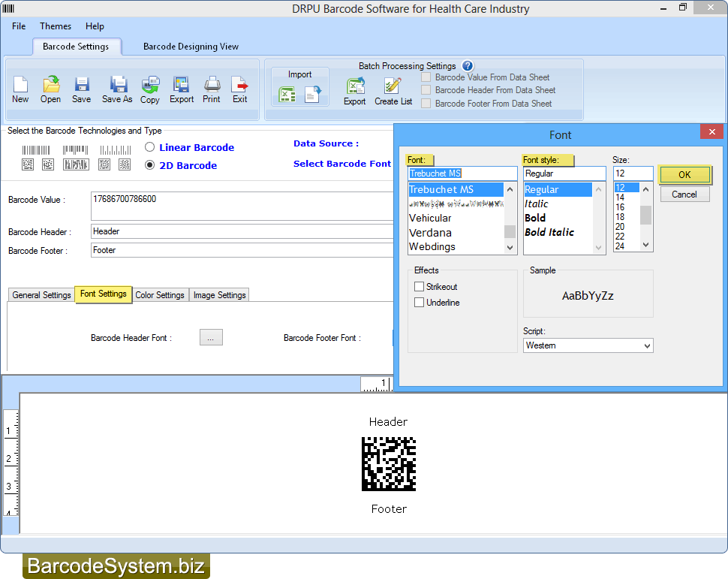Select the fourth 2D barcode sample icon
The width and height of the screenshot is (728, 579).
[x=104, y=164]
